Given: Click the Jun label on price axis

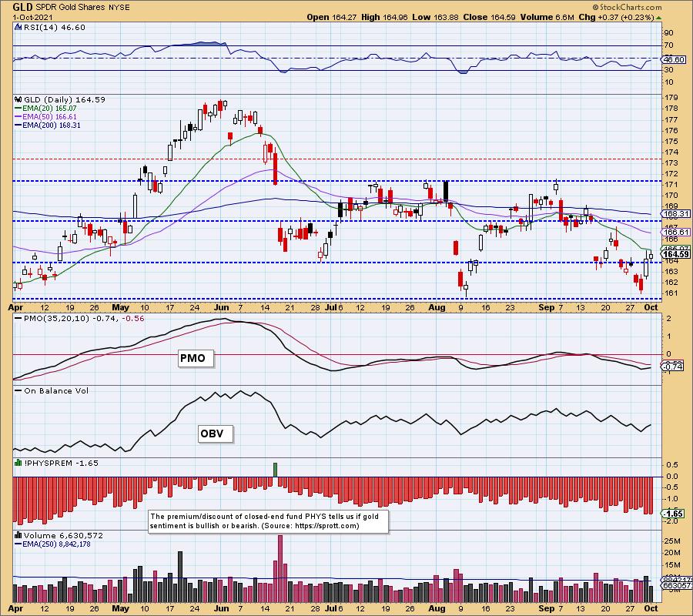Looking at the screenshot, I should (x=222, y=307).
